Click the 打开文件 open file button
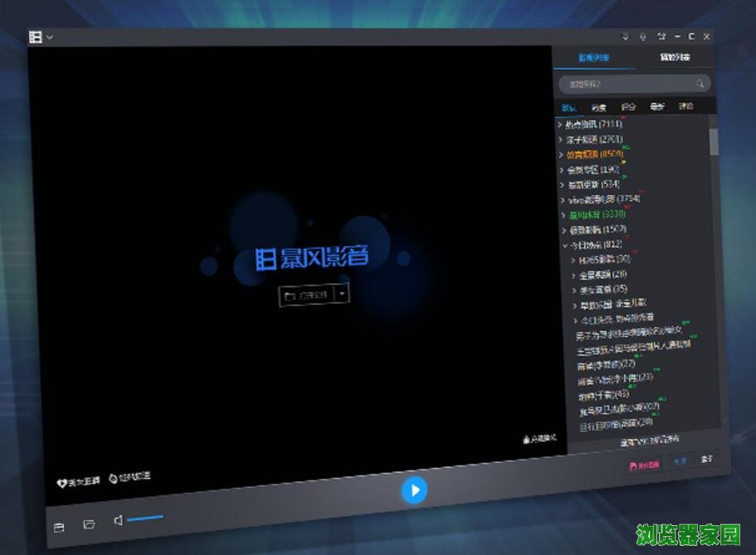756x555 pixels. point(307,295)
